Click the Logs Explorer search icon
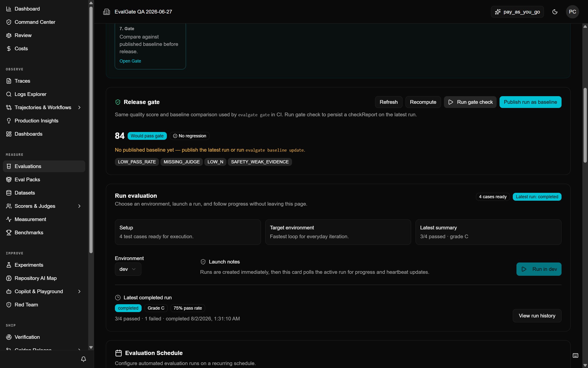This screenshot has width=588, height=368. click(9, 94)
